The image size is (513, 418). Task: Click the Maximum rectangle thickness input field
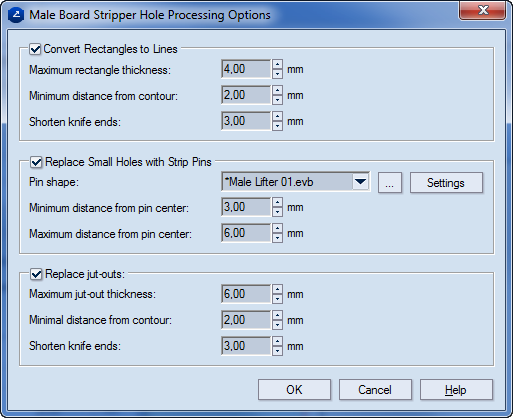pos(246,69)
